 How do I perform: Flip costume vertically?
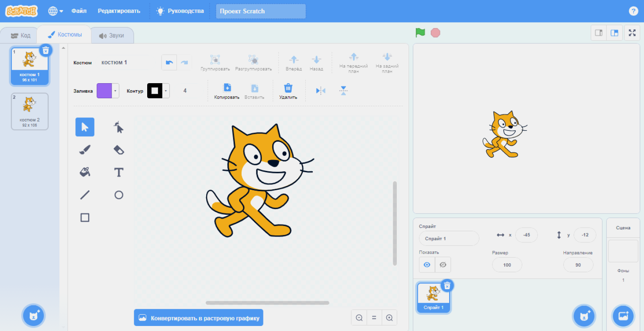(x=343, y=91)
